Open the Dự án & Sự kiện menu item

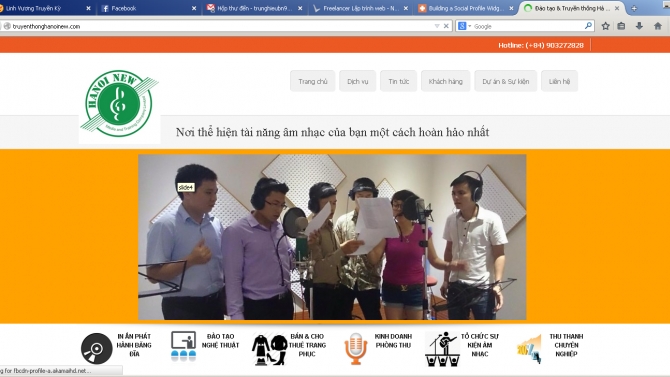click(505, 81)
